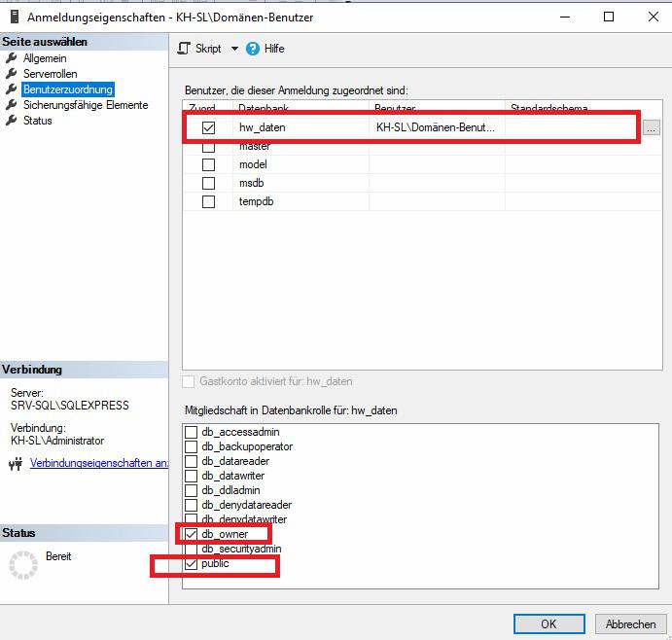
Task: Select the Benutzerzuordnung page
Action: (68, 89)
